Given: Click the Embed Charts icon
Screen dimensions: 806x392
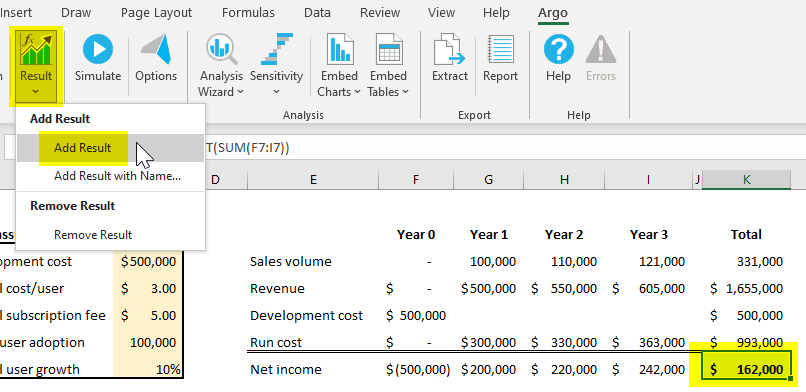Looking at the screenshot, I should pyautogui.click(x=339, y=49).
